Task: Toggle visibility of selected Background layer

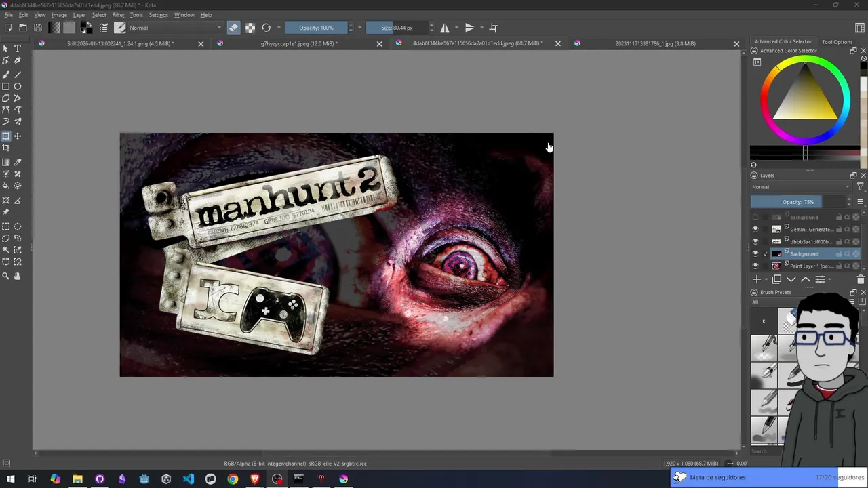Action: [755, 253]
